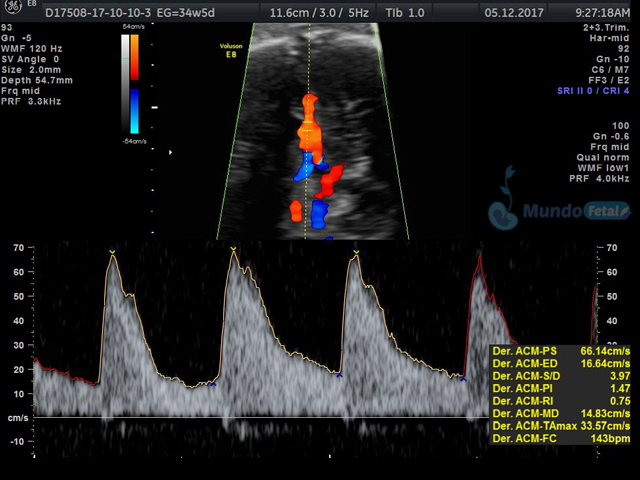This screenshot has height=480, width=640.
Task: Click the Voluson E8 label
Action: [234, 50]
